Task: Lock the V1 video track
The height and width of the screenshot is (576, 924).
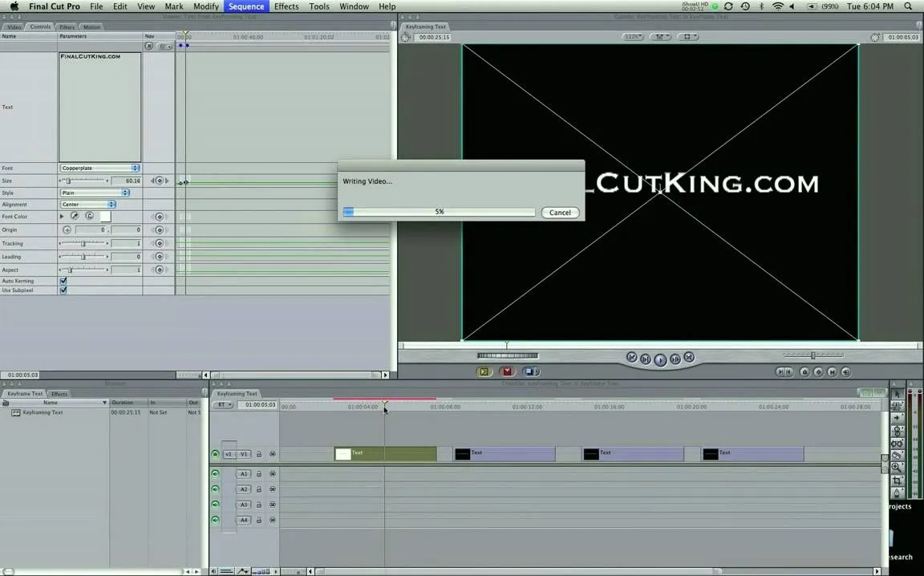Action: click(259, 455)
